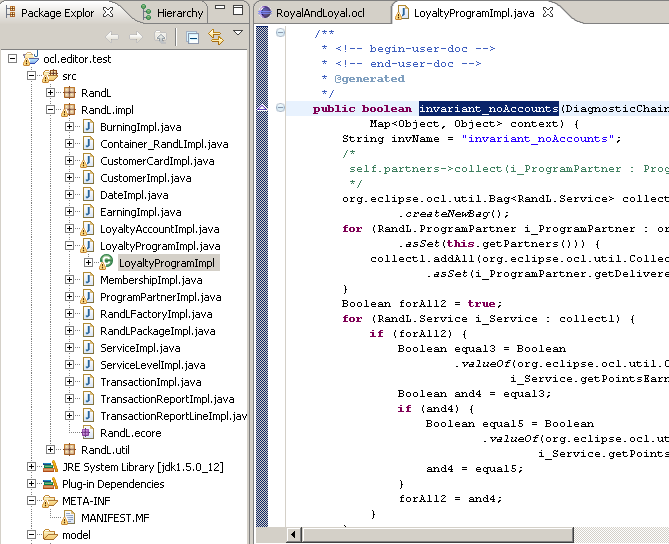The image size is (669, 544).
Task: Select MembershipImpl.java in the tree
Action: click(151, 280)
